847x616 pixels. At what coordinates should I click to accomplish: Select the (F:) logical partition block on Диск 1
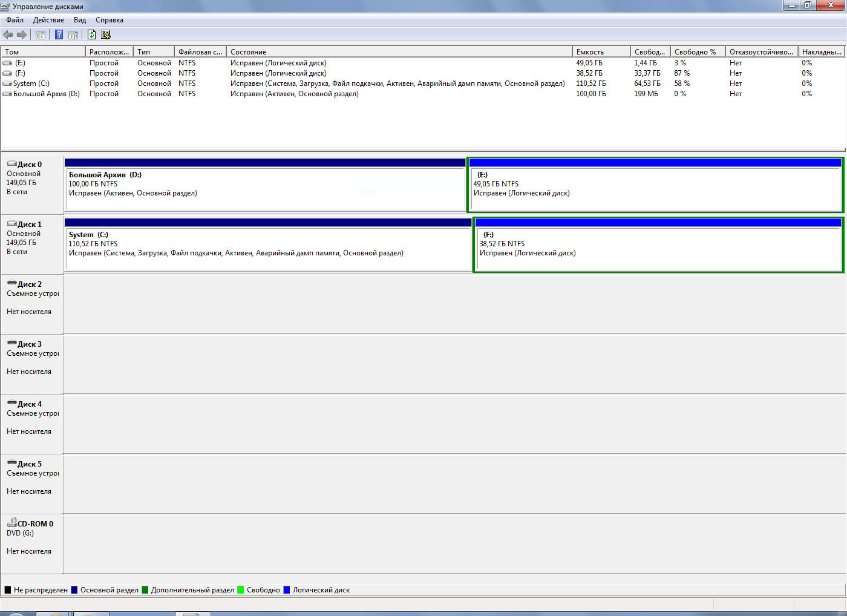(x=658, y=244)
